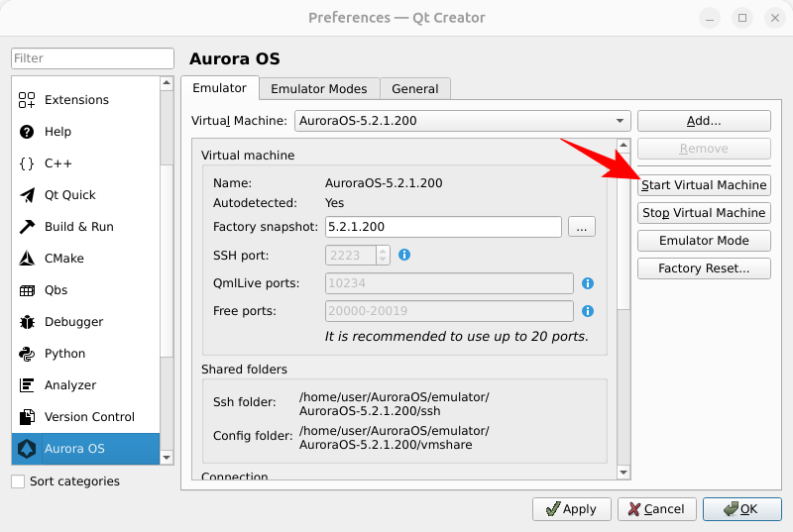This screenshot has height=532, width=793.
Task: Select the Analyzer chart icon
Action: [x=27, y=385]
